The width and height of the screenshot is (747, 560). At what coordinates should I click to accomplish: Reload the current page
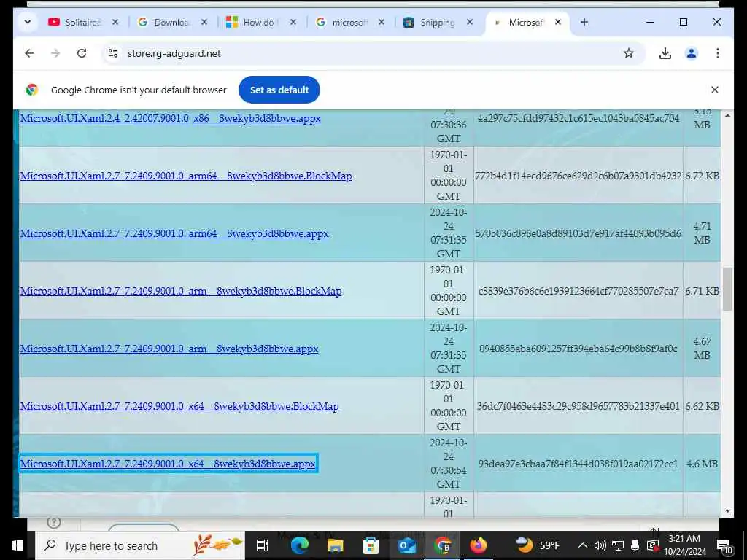tap(82, 53)
